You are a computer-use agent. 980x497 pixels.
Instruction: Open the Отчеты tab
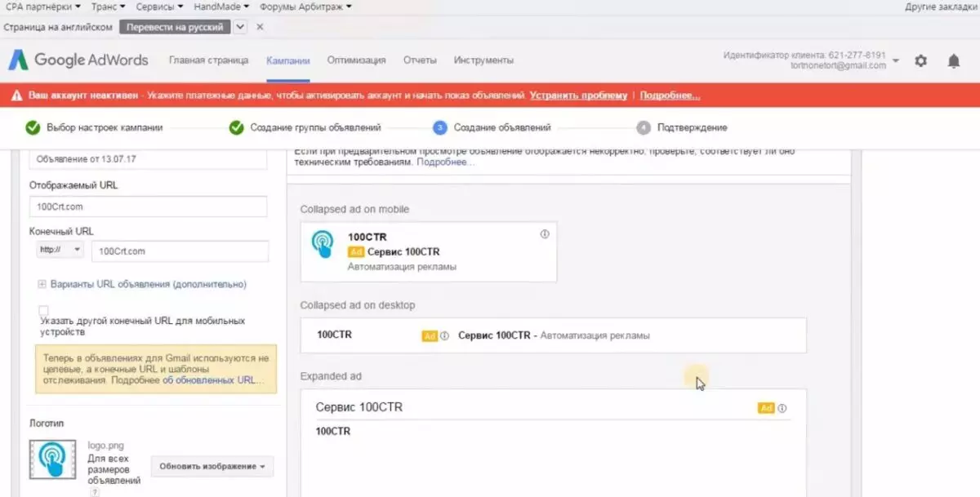[420, 60]
